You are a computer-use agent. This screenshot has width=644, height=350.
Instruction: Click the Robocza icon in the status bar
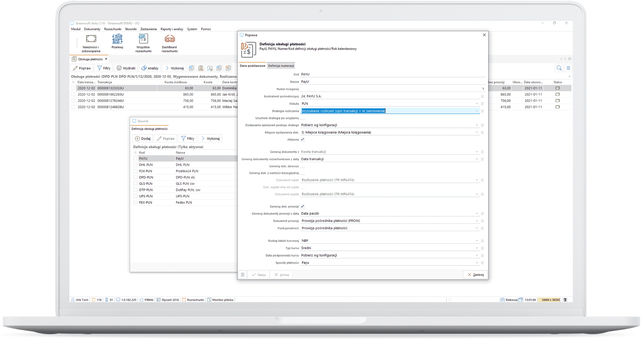tap(503, 300)
